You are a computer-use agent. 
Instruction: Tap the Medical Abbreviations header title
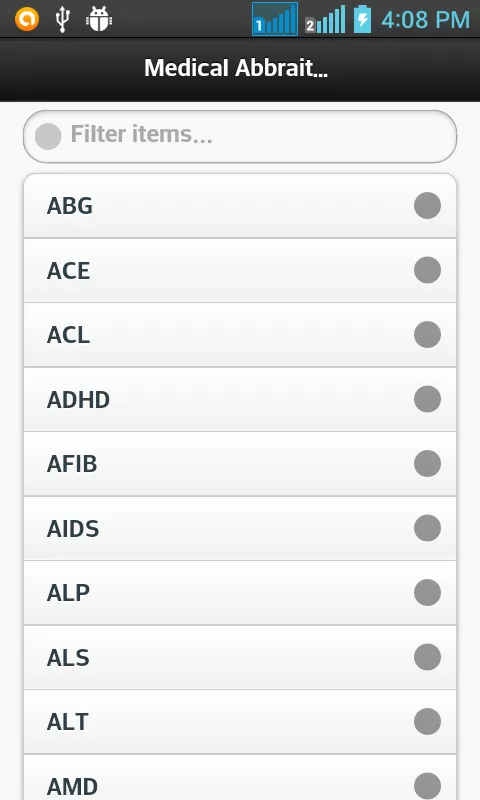coord(236,68)
